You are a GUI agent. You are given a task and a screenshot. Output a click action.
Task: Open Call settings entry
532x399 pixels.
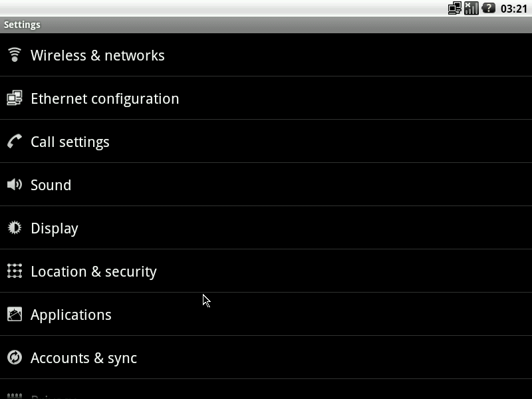(266, 141)
